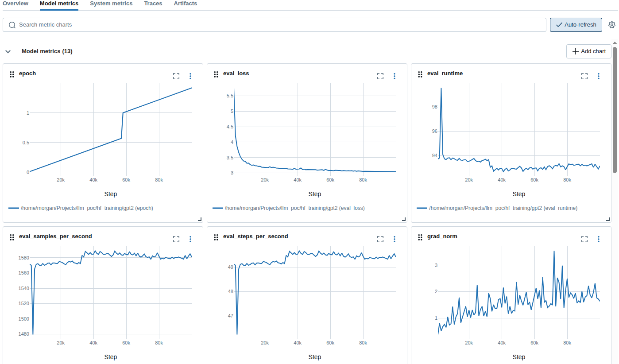Screen dimensions: 619x364
Task: Open the Traces tab
Action: (x=153, y=4)
